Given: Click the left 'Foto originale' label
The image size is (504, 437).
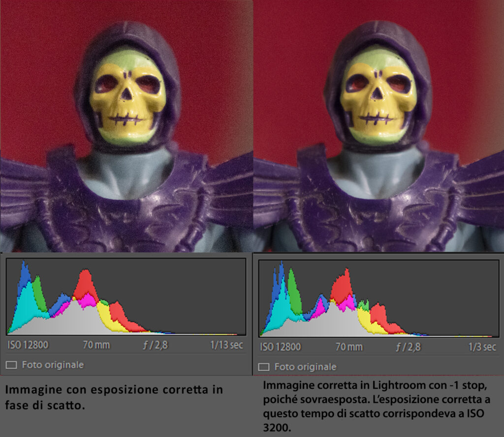Looking at the screenshot, I should [x=53, y=365].
